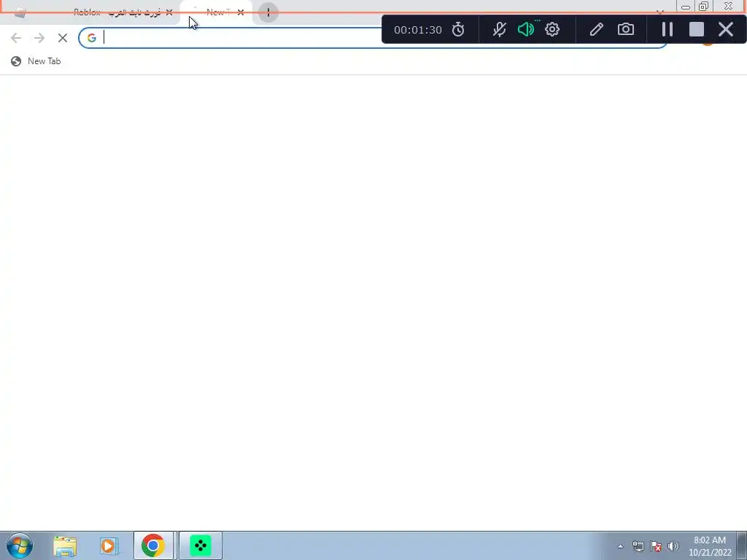Open the taskbar clock and date
Viewport: 747px width, 560px height.
(710, 546)
